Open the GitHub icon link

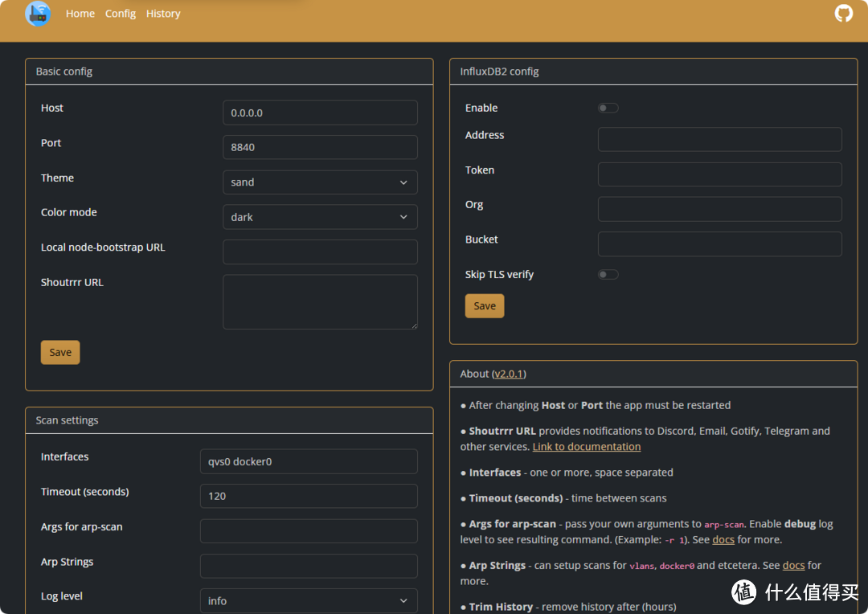pos(843,14)
